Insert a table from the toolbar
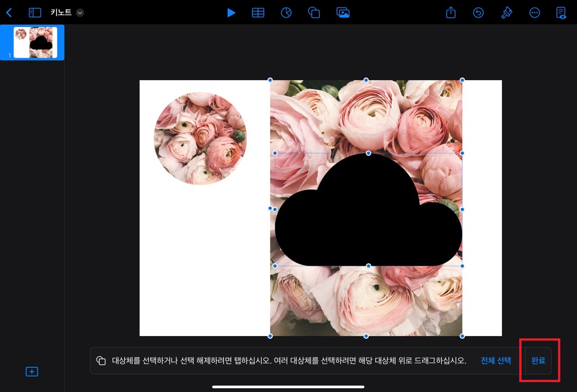 [258, 13]
